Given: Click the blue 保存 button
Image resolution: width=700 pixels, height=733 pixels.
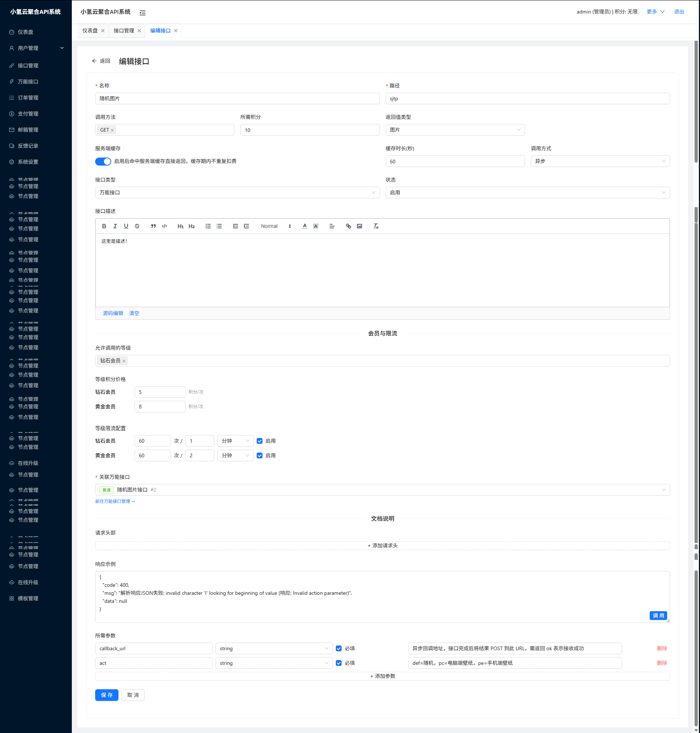Looking at the screenshot, I should click(x=106, y=695).
